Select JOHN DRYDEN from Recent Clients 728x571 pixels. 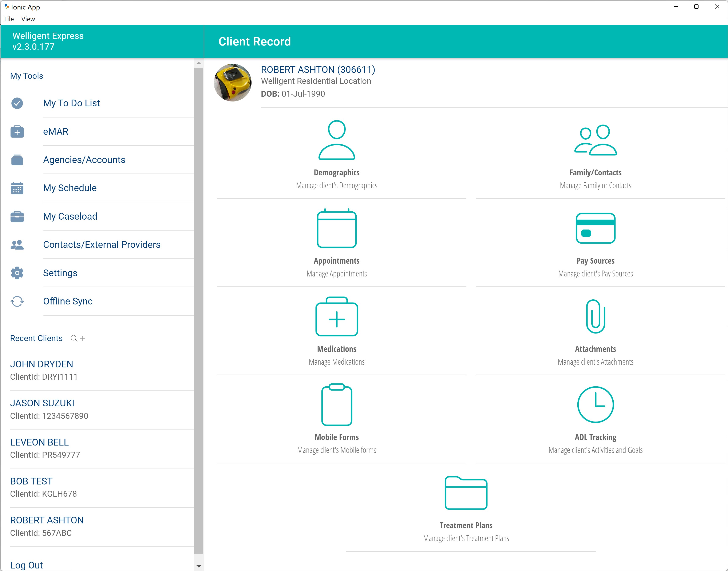click(x=41, y=364)
